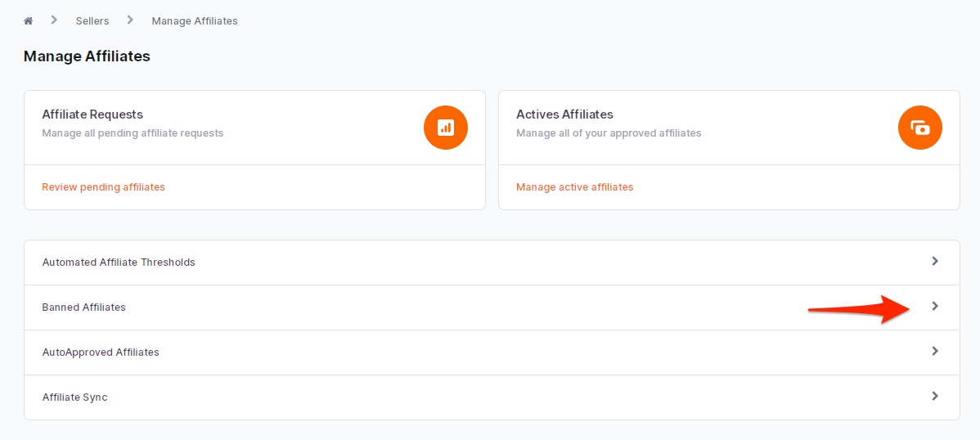Image resolution: width=980 pixels, height=440 pixels.
Task: Click breadcrumb chevron before Manage Affiliates
Action: coord(130,20)
